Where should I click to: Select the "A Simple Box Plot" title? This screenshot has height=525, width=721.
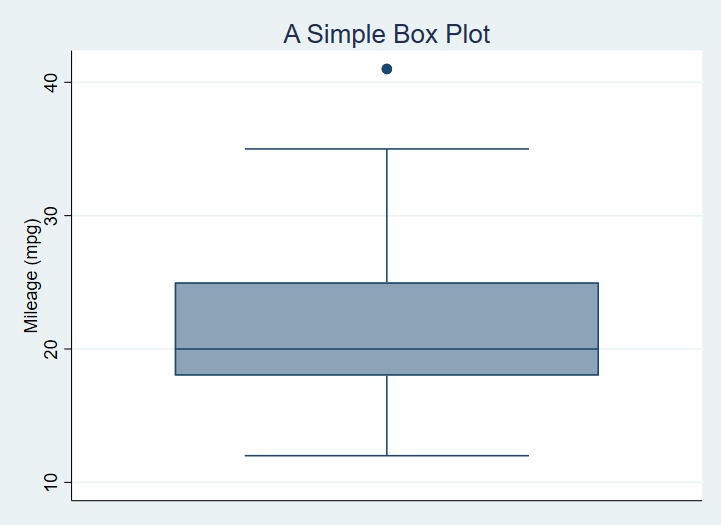tap(387, 35)
